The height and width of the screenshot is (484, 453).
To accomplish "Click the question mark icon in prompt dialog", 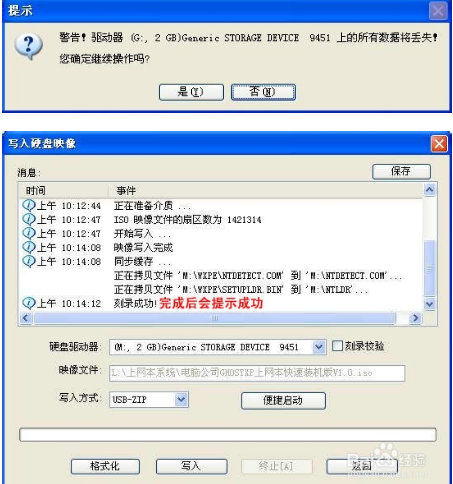I will point(29,46).
